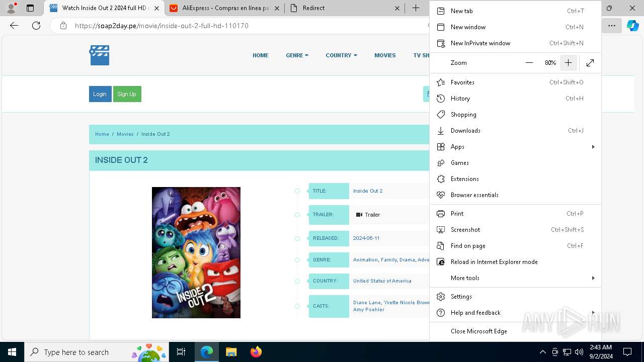Open Settings from the Edge menu
This screenshot has height=362, width=644.
[515, 297]
